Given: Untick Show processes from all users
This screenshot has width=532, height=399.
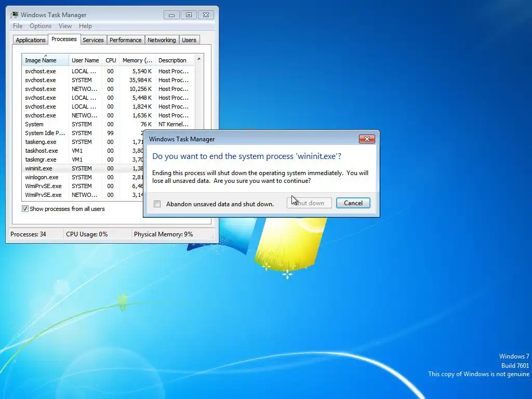Looking at the screenshot, I should (25, 209).
